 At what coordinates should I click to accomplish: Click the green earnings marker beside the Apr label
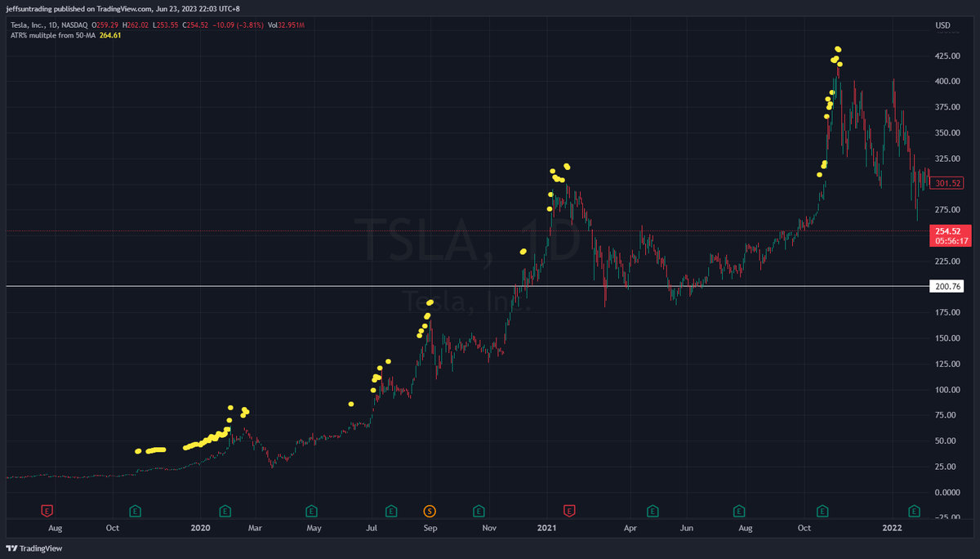[x=653, y=511]
